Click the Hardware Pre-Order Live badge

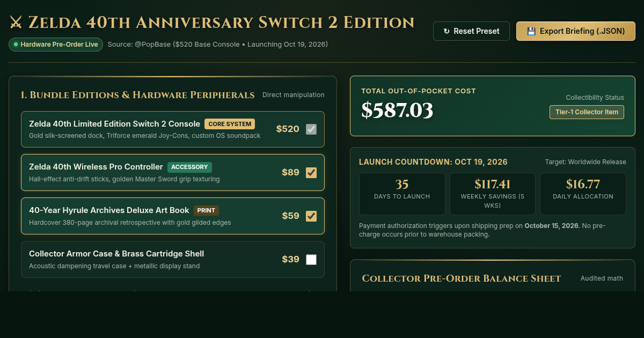pos(56,45)
